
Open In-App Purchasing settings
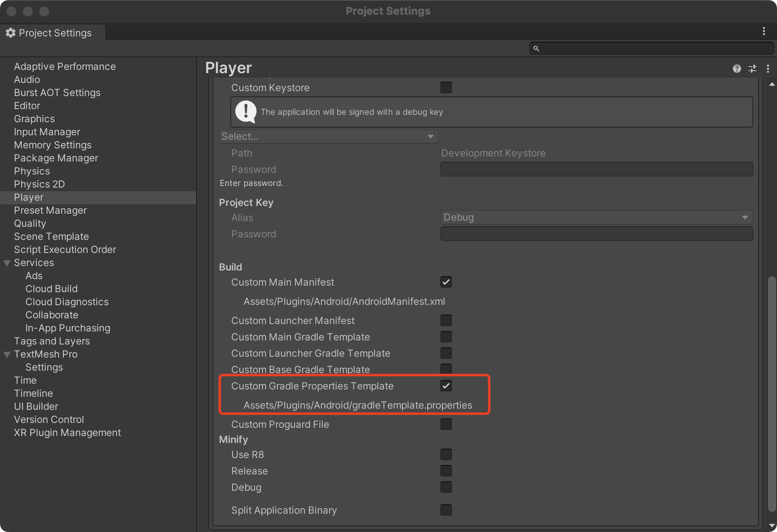tap(68, 328)
